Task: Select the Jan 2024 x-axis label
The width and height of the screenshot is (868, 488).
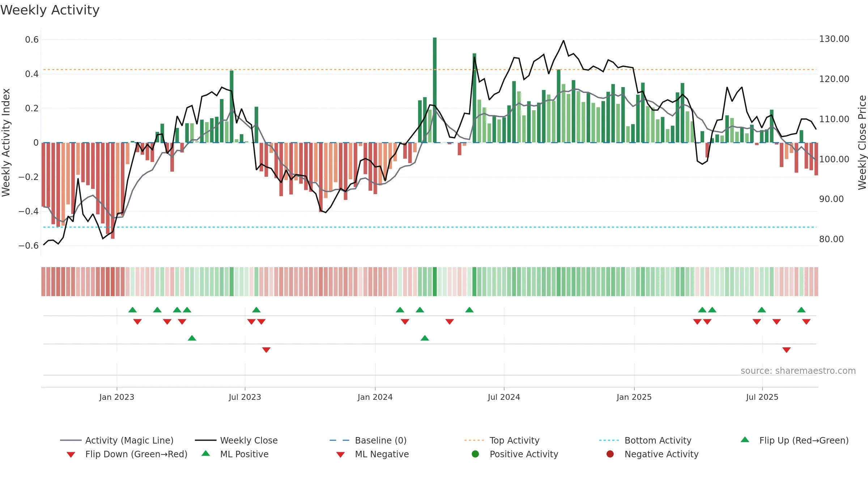Action: pos(375,397)
